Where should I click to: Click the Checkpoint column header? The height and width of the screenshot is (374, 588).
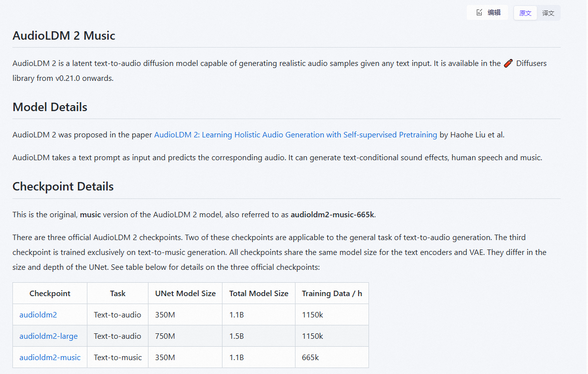pyautogui.click(x=50, y=294)
